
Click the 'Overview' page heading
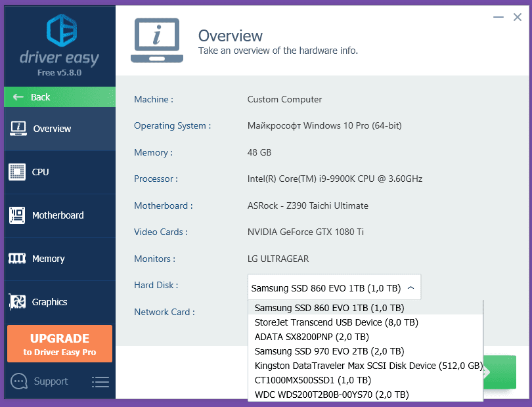231,35
